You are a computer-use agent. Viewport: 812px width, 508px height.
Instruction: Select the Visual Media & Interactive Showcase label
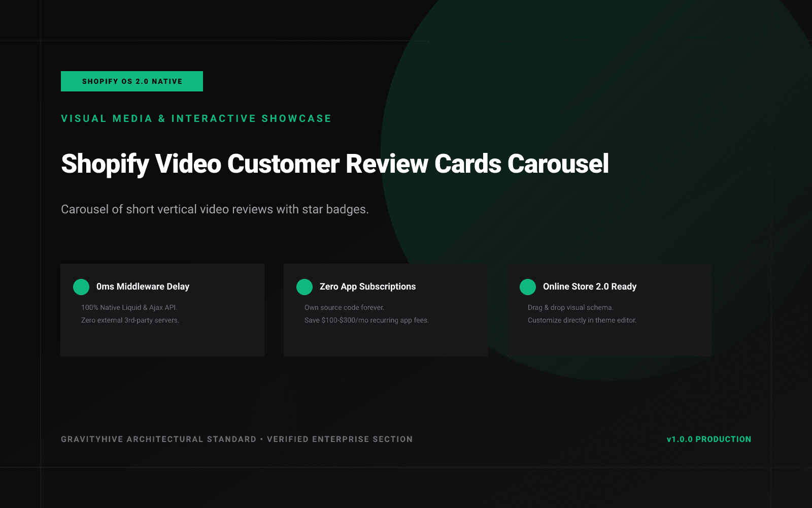pyautogui.click(x=196, y=118)
